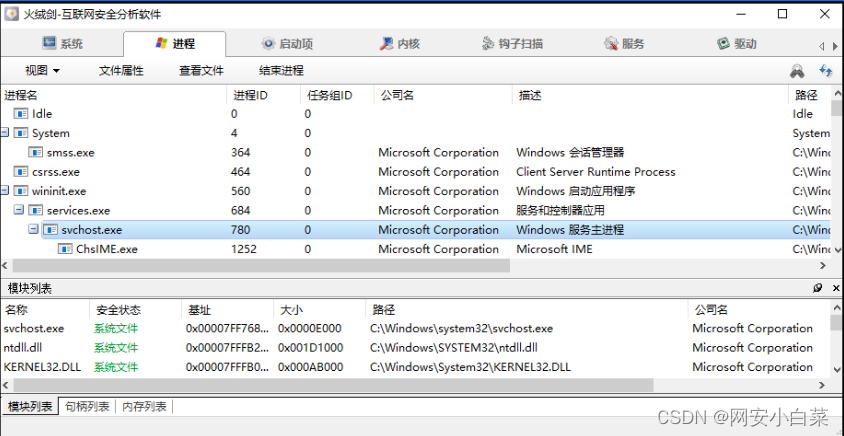Switch to the 驱动 tab
844x436 pixels.
(x=737, y=44)
